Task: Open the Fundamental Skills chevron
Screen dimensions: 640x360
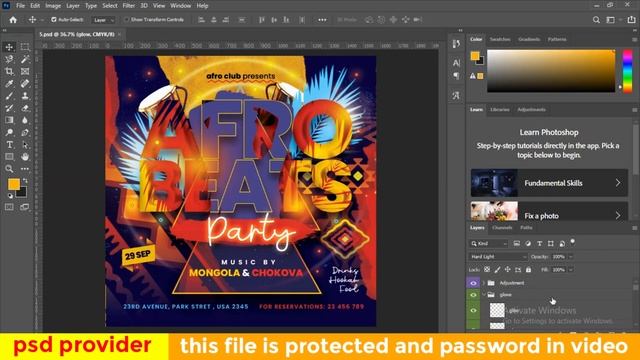Action: tap(618, 183)
